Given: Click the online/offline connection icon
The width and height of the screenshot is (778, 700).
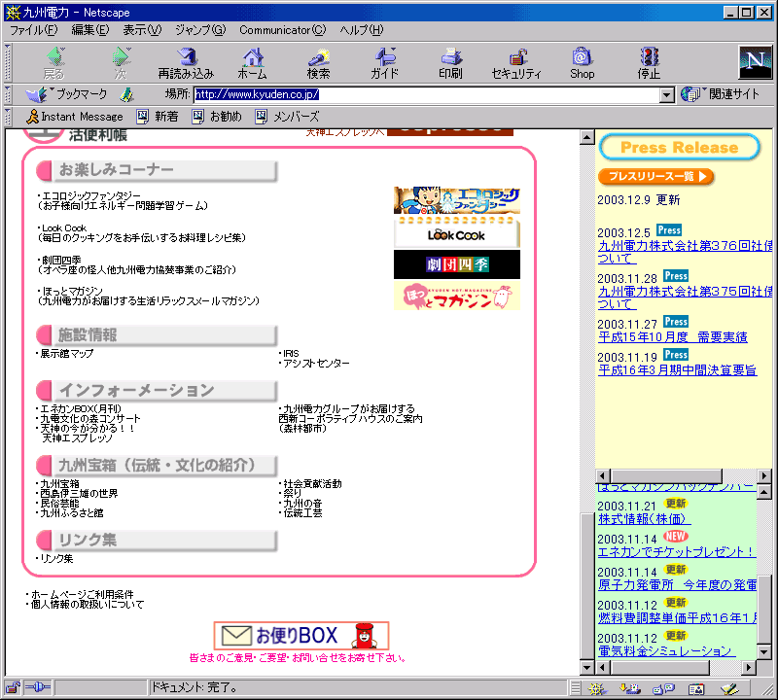Looking at the screenshot, I should (38, 687).
